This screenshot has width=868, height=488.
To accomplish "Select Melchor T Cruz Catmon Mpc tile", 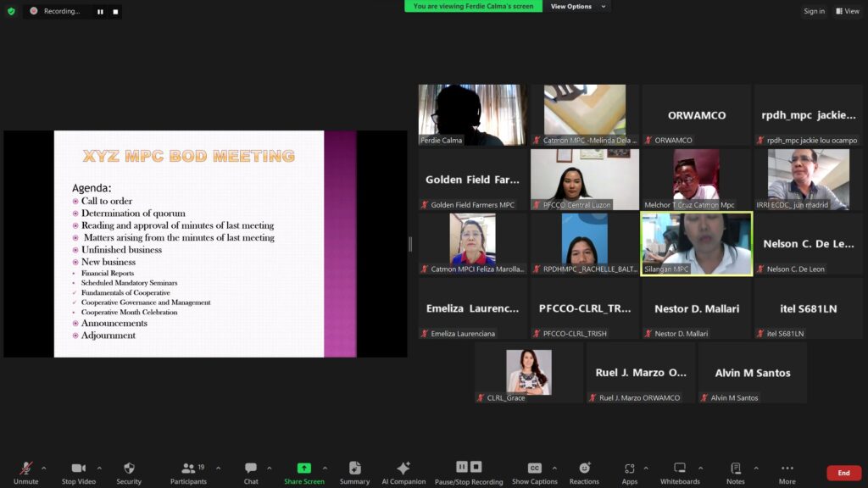I will click(x=697, y=180).
